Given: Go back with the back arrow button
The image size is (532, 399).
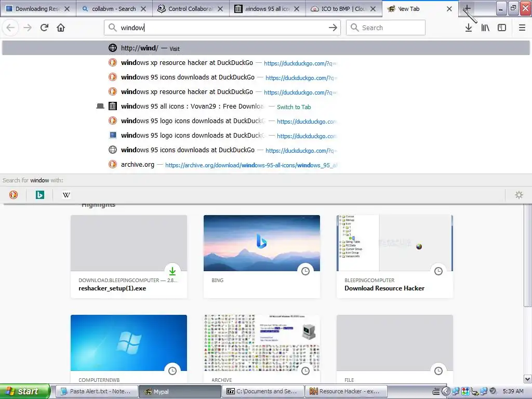Looking at the screenshot, I should [10, 28].
